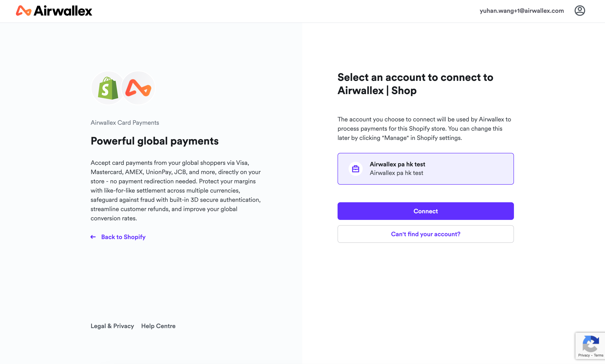605x364 pixels.
Task: Open the Legal & Privacy link
Action: coord(112,326)
